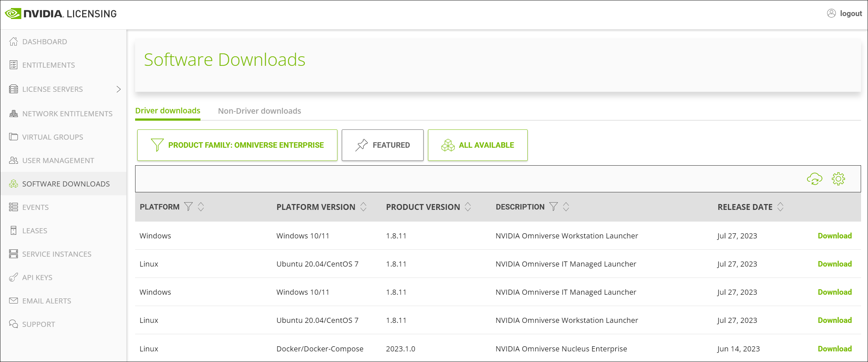Click the License Servers icon
Viewport: 868px width, 362px height.
[x=14, y=89]
